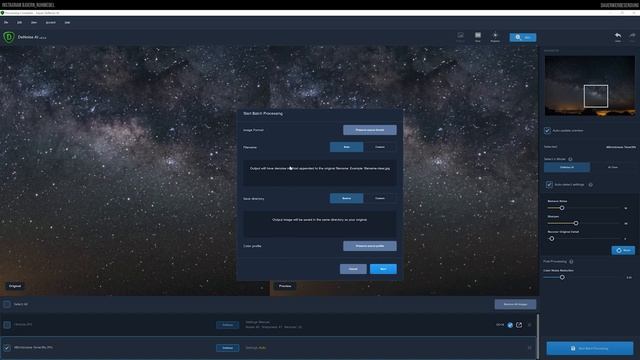Click the info icon beside Post Processing
The image size is (640, 360).
point(571,261)
